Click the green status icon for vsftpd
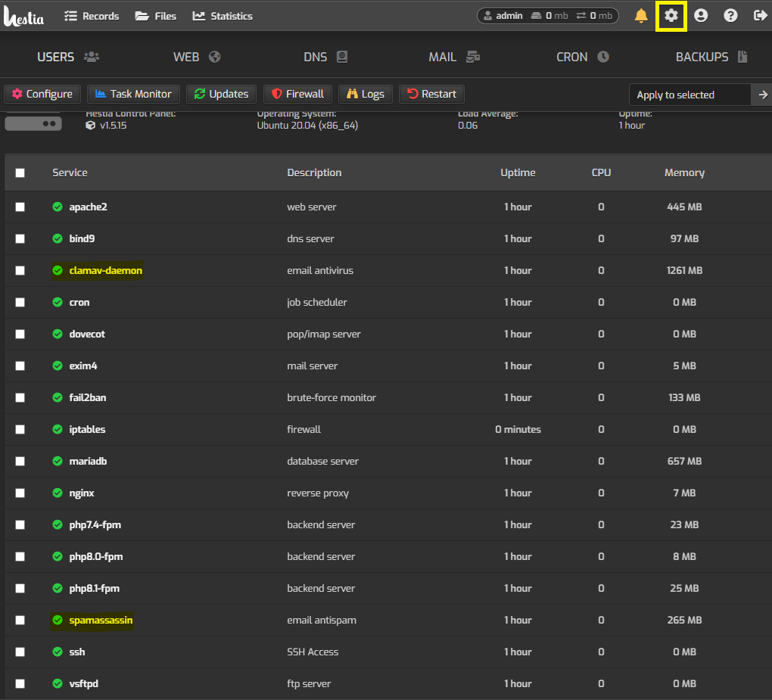 click(x=58, y=684)
